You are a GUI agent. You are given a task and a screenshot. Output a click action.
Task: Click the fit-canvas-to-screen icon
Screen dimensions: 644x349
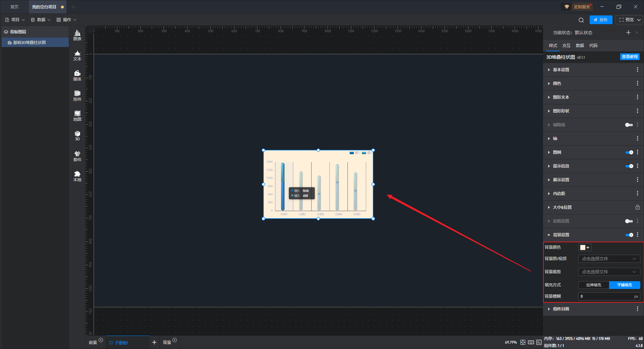click(523, 342)
